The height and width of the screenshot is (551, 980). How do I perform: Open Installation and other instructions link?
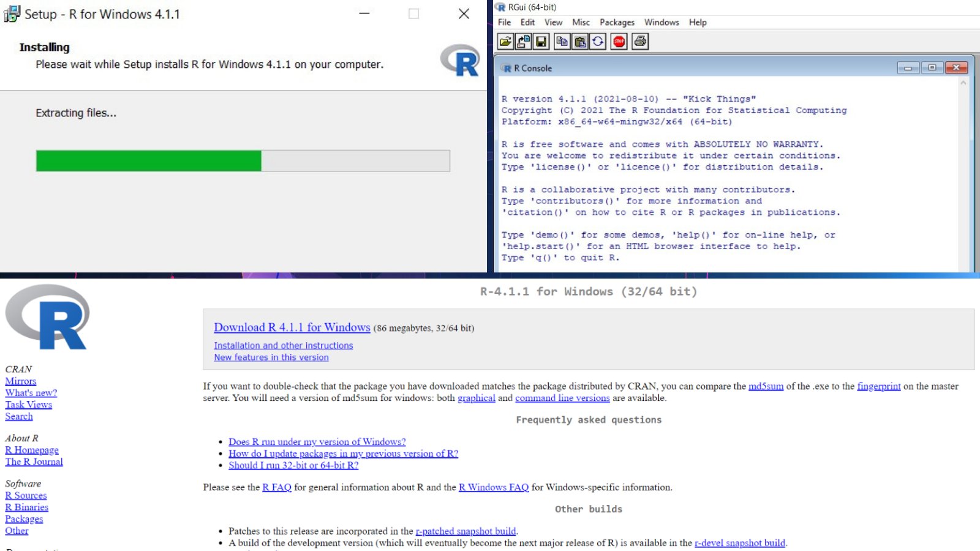click(x=284, y=345)
